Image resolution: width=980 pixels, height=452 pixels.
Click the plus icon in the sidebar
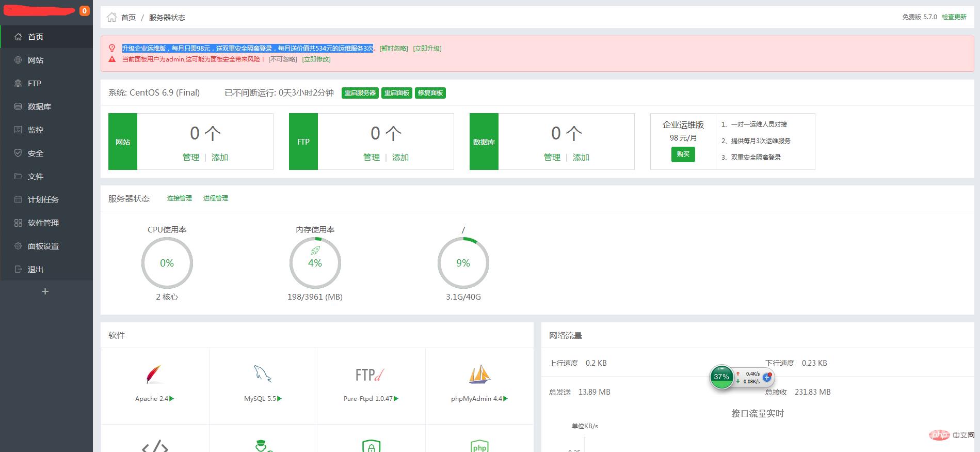45,292
